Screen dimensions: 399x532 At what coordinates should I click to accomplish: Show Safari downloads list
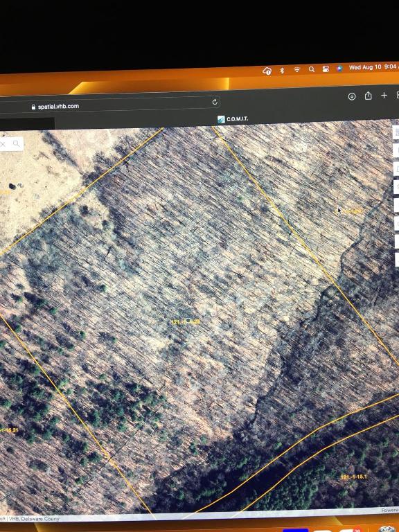352,96
